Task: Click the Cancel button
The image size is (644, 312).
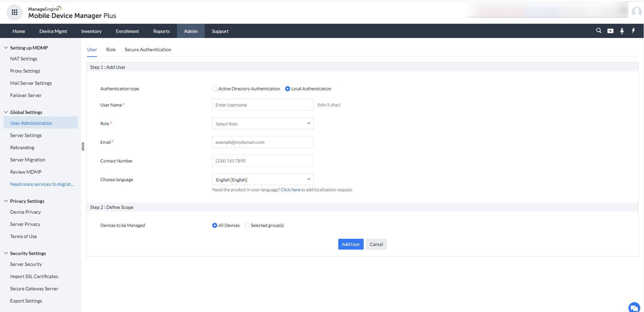Action: point(376,244)
